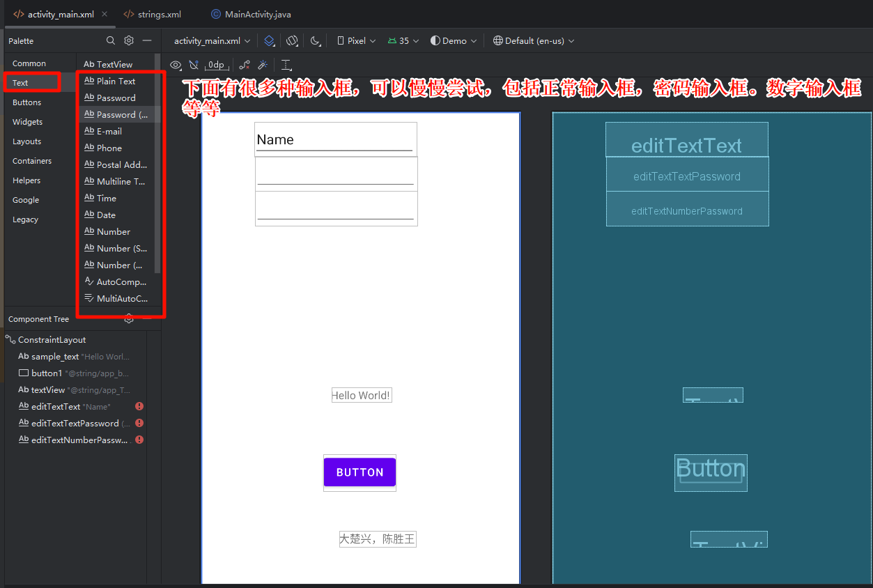The height and width of the screenshot is (588, 873).
Task: Open the Palette settings gear
Action: coord(129,41)
